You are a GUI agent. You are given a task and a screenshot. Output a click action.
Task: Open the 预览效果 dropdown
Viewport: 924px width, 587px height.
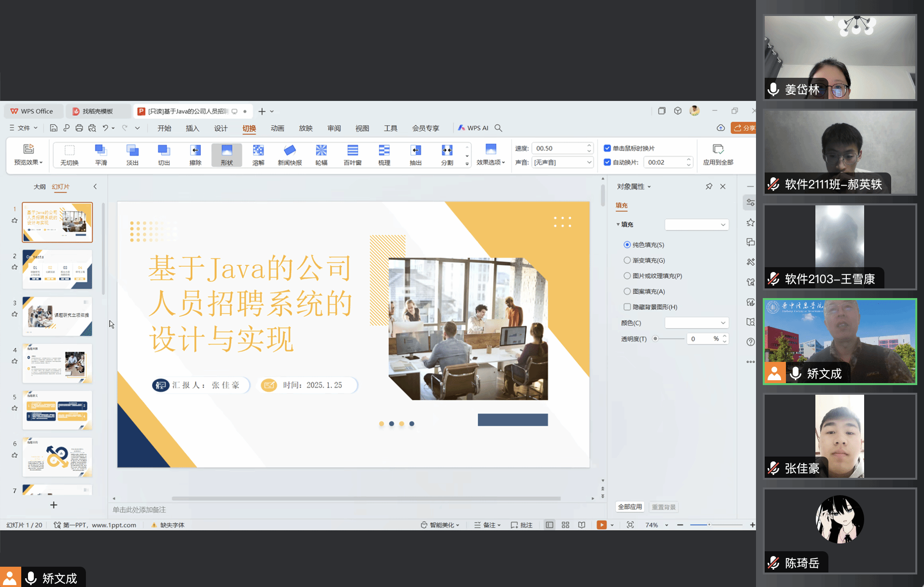(28, 155)
